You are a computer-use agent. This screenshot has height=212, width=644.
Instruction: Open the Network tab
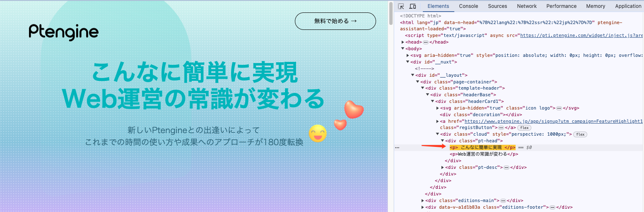[x=526, y=6]
